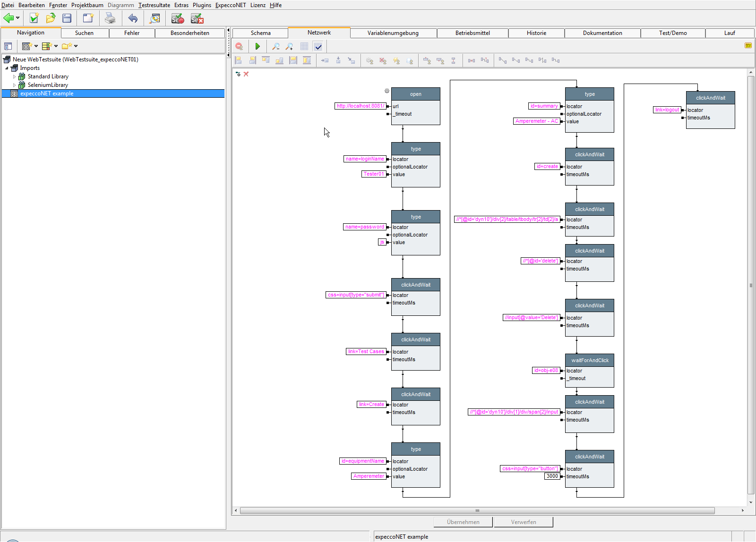Click the save floppy disk icon
756x542 pixels.
67,18
